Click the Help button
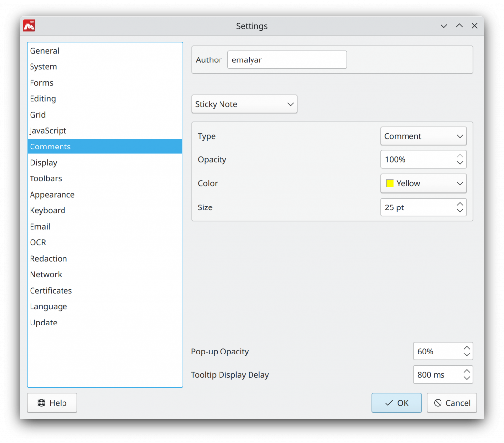This screenshot has width=504, height=443. 52,403
